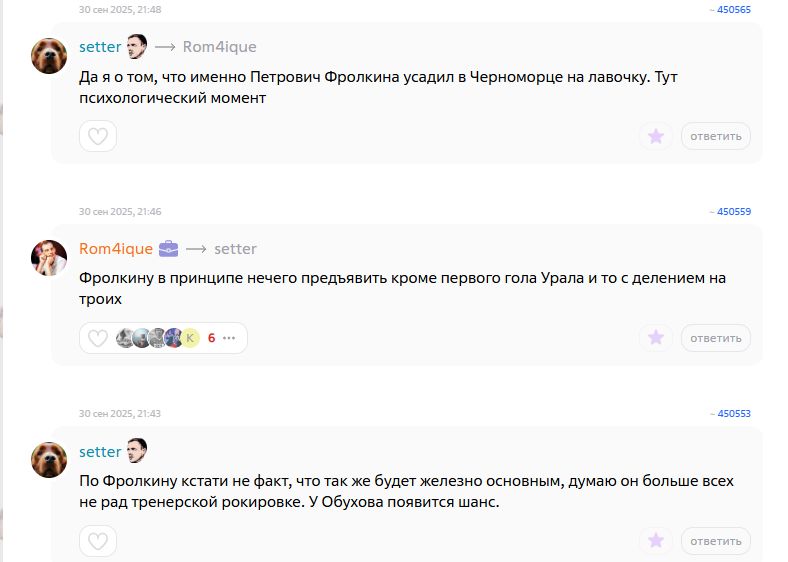Star Rom4ique's comment from 21:46

(x=656, y=338)
